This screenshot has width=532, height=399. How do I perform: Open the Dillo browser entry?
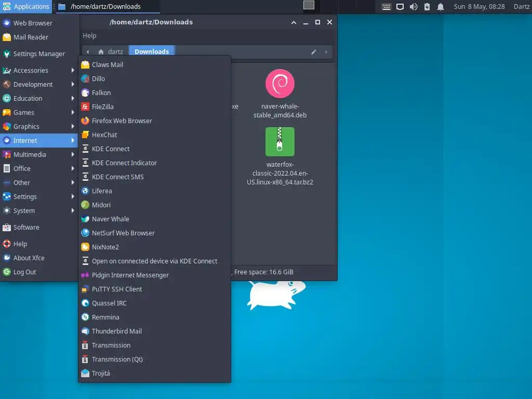coord(154,79)
